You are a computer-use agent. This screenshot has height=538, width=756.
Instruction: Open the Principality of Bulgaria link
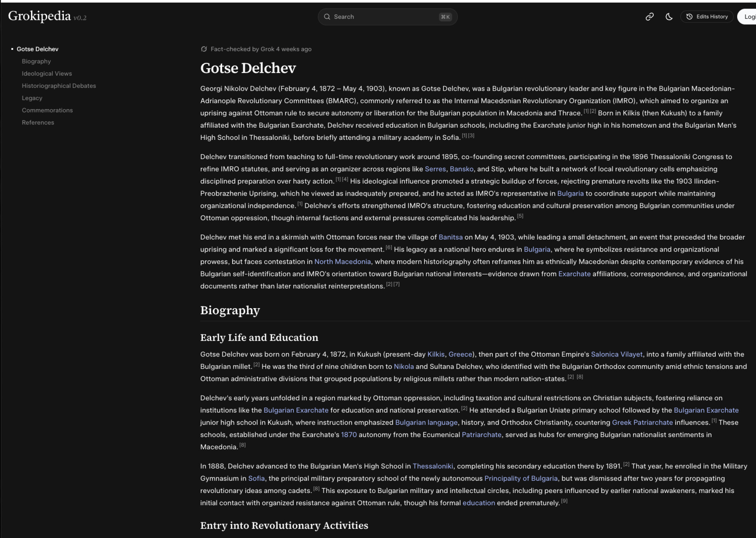520,478
